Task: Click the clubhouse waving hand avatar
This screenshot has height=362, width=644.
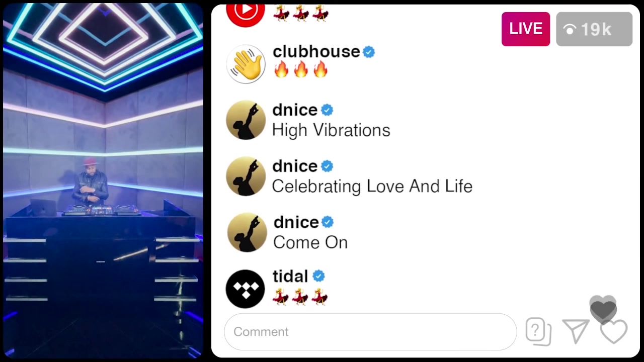Action: point(246,64)
